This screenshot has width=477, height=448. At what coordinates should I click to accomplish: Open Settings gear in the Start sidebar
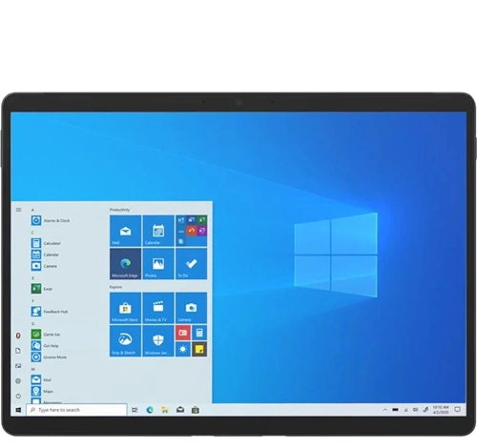click(x=18, y=380)
